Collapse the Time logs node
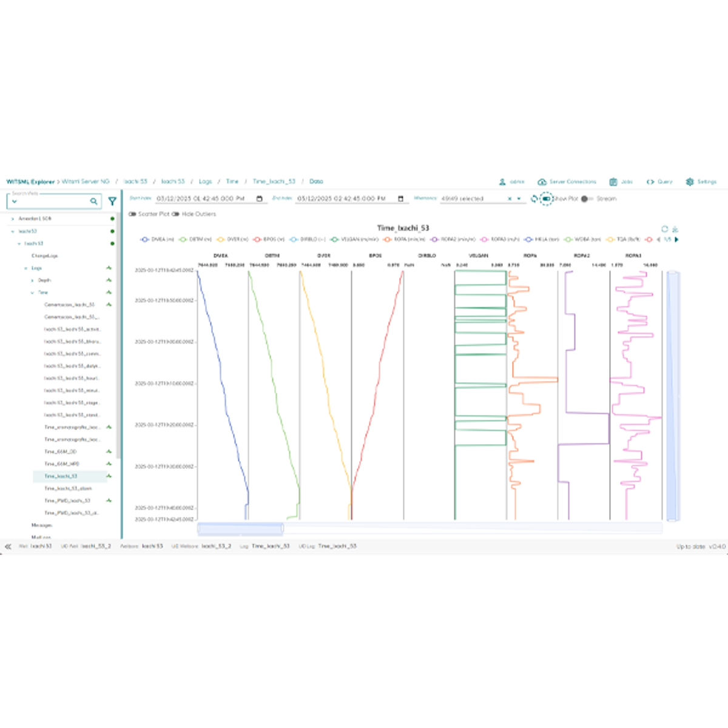Image resolution: width=728 pixels, height=728 pixels. pyautogui.click(x=32, y=292)
